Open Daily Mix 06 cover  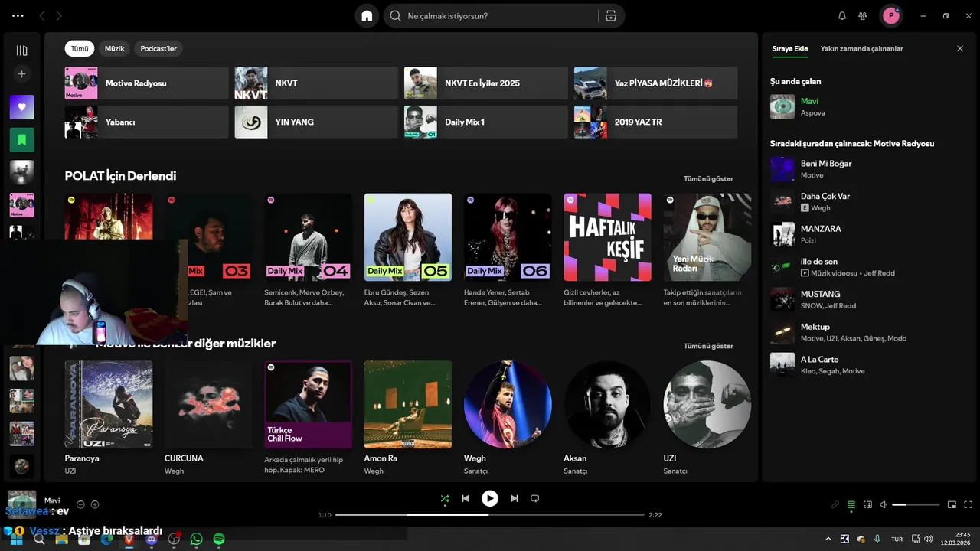click(508, 237)
